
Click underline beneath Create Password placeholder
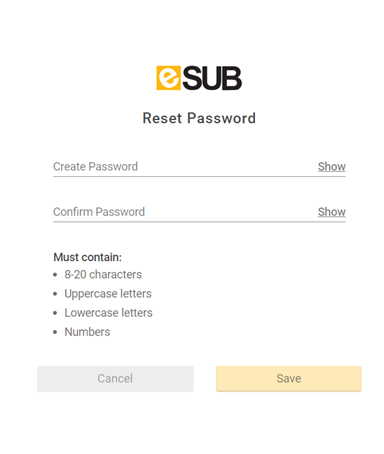click(x=199, y=176)
